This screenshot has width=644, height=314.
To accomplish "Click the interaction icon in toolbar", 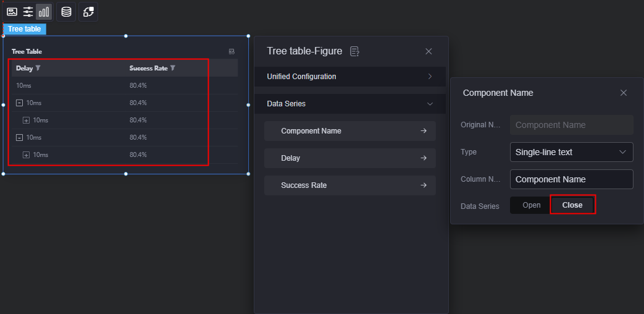I will tap(88, 12).
